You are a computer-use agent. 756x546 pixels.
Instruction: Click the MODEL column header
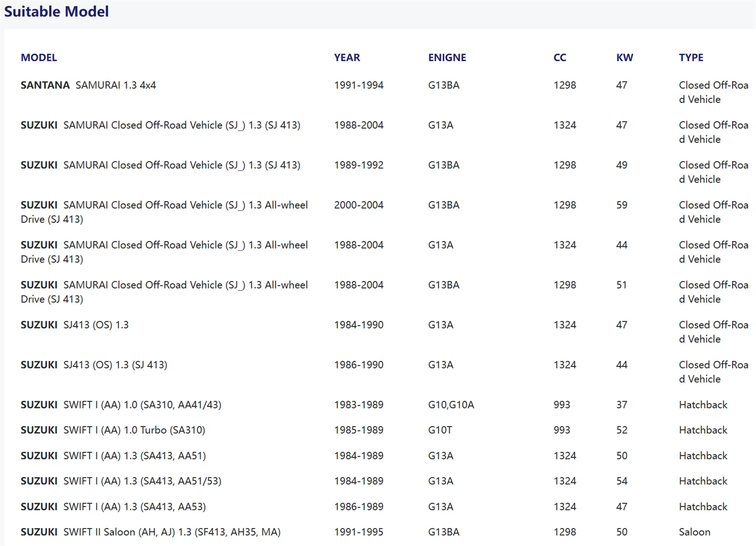coord(39,58)
